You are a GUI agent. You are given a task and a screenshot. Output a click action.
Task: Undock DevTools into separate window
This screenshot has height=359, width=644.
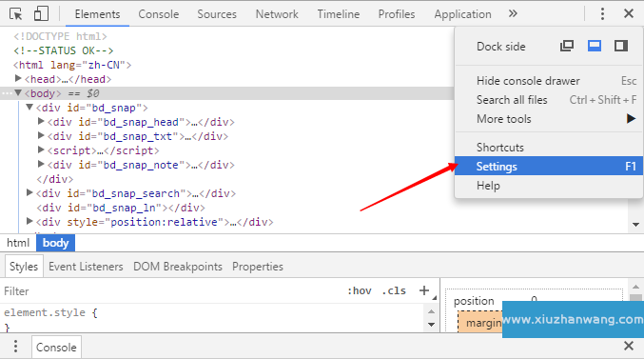click(567, 46)
